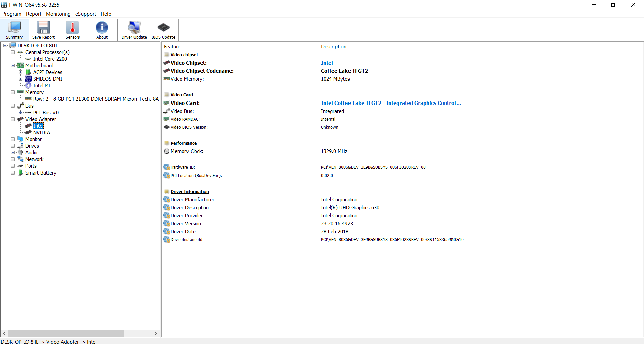The image size is (644, 344).
Task: Click the Network icon in the tree
Action: click(20, 159)
